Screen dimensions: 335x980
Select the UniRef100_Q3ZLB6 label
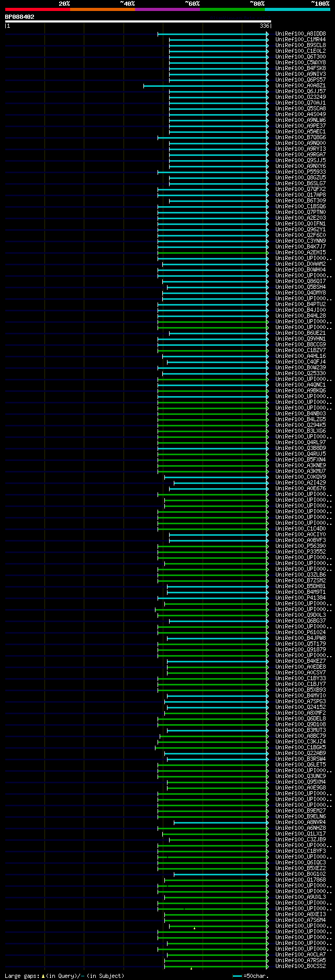point(300,575)
